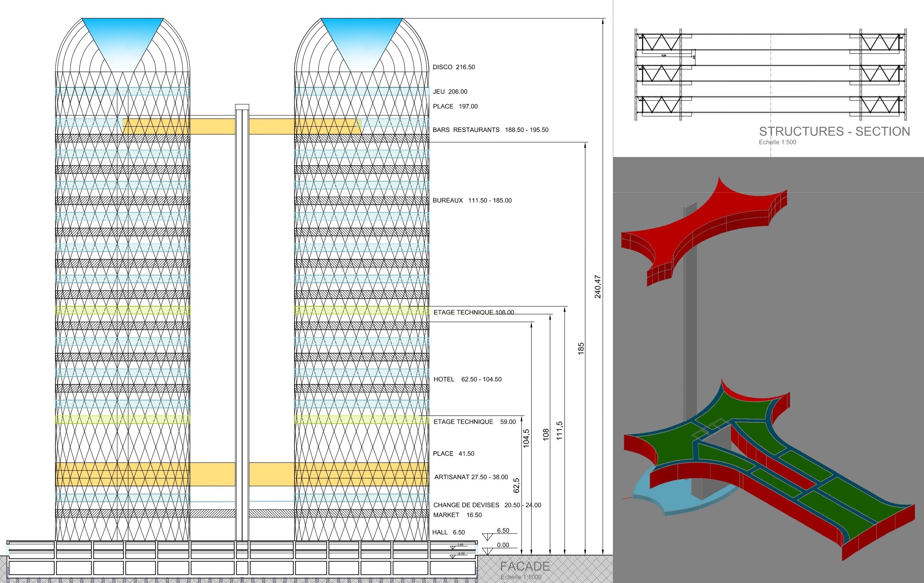Click the ARTISANAT 27.50 - 38.00 label

tap(471, 477)
